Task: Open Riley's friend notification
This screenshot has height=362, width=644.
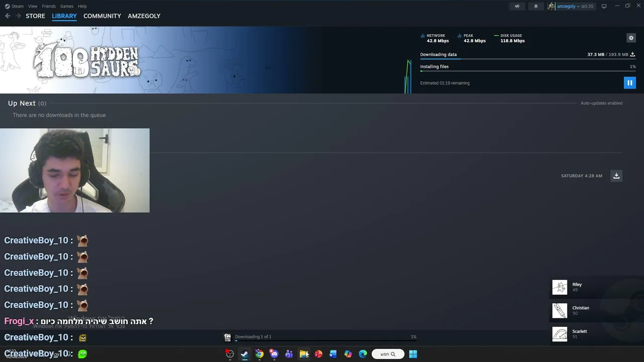Action: pos(597,287)
